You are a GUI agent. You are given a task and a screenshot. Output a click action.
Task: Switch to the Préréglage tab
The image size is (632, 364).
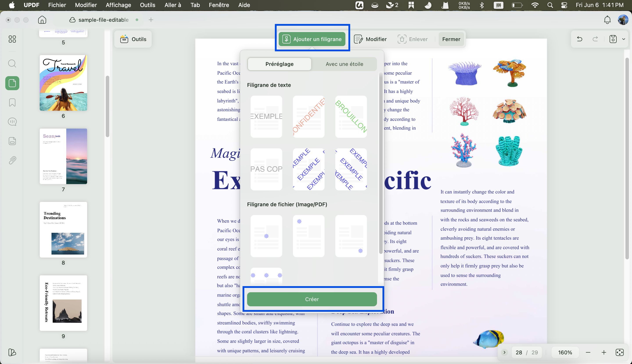[x=280, y=64]
